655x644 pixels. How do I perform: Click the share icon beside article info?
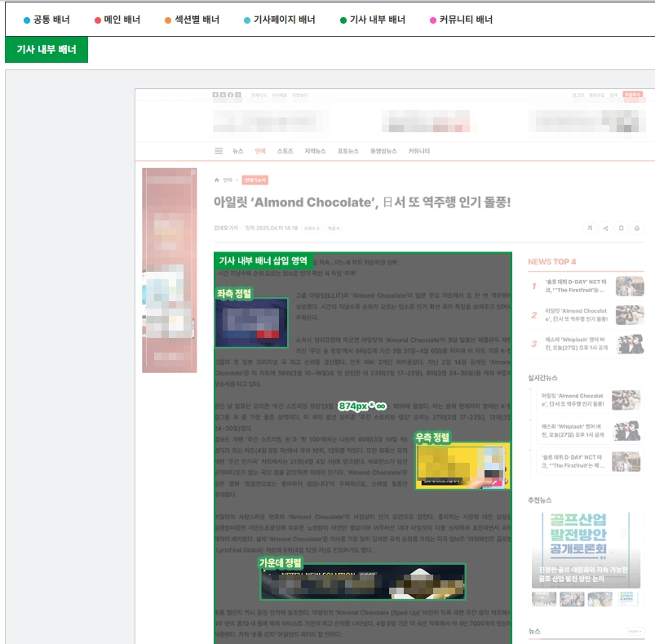(x=605, y=229)
